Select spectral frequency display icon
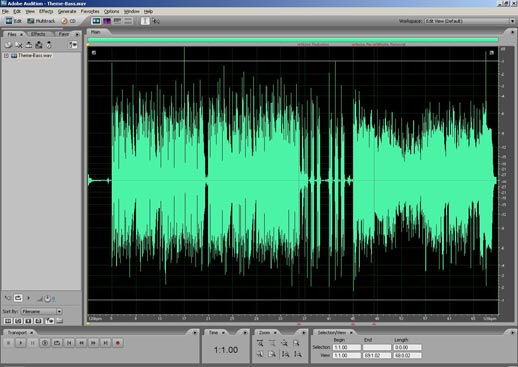Image resolution: width=518 pixels, height=367 pixels. coord(107,21)
